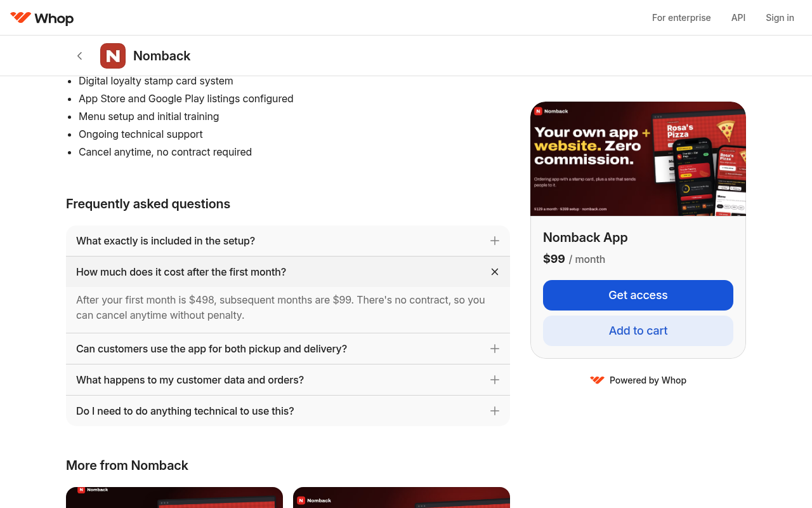Expand "Do I need to do anything technical" question
Screen dimensions: 812x508
(x=288, y=411)
